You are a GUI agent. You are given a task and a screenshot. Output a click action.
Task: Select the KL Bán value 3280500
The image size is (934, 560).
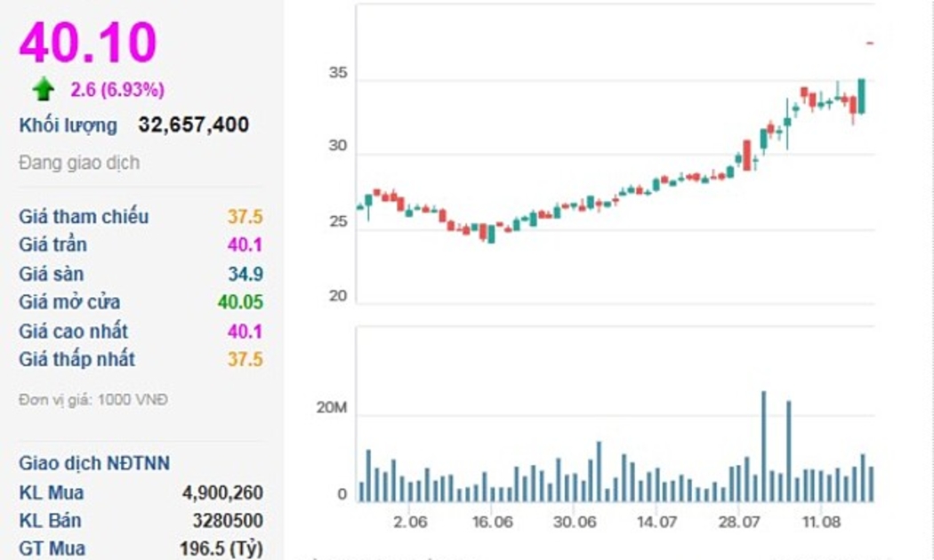(x=228, y=521)
